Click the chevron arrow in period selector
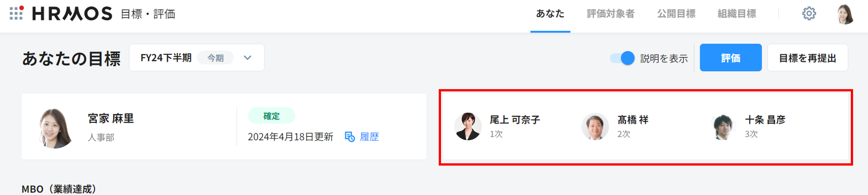Viewport: 868px width, 195px height. (247, 58)
